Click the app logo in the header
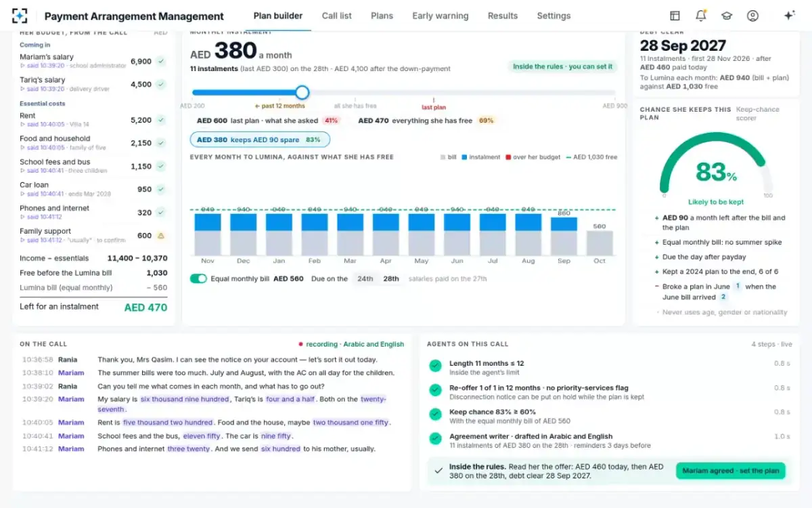Viewport: 812px width, 508px height. [x=20, y=16]
